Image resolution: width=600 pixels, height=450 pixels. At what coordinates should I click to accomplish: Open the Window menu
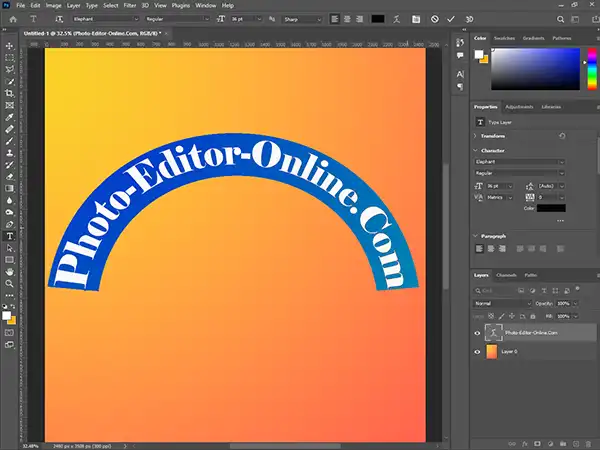[x=205, y=5]
